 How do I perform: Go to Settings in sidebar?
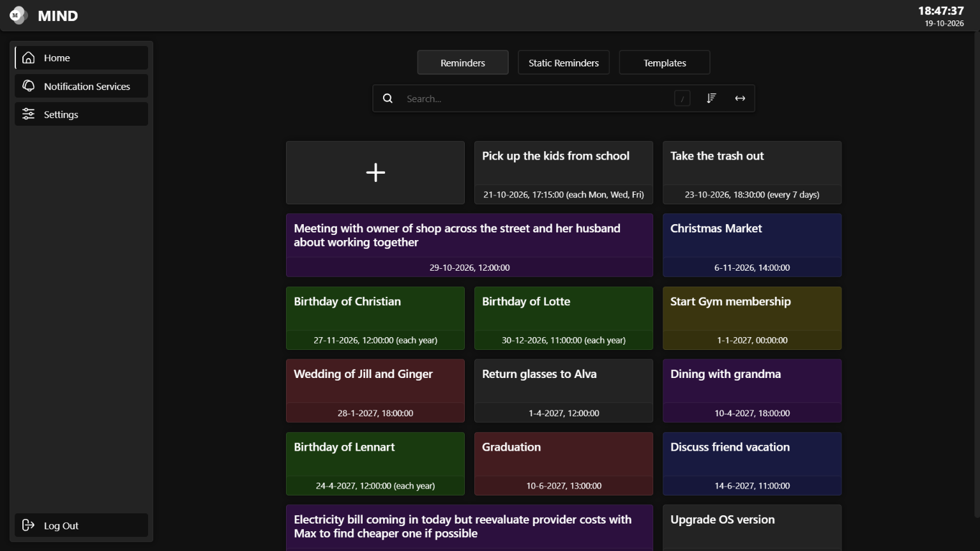[82, 114]
